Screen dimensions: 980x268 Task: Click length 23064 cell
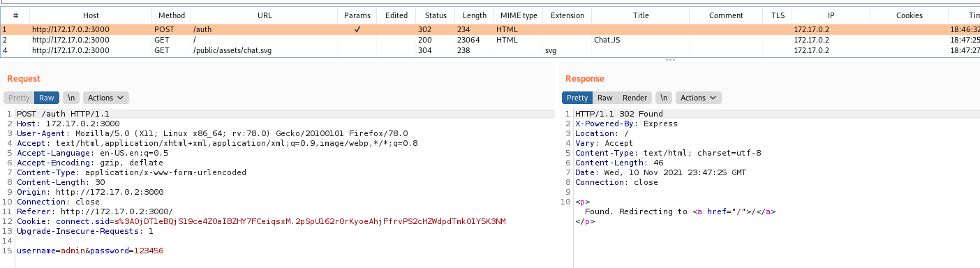(x=468, y=40)
